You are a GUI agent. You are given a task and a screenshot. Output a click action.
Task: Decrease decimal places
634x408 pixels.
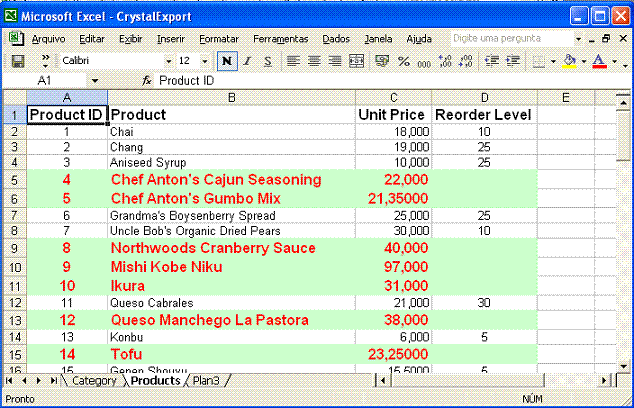point(465,61)
